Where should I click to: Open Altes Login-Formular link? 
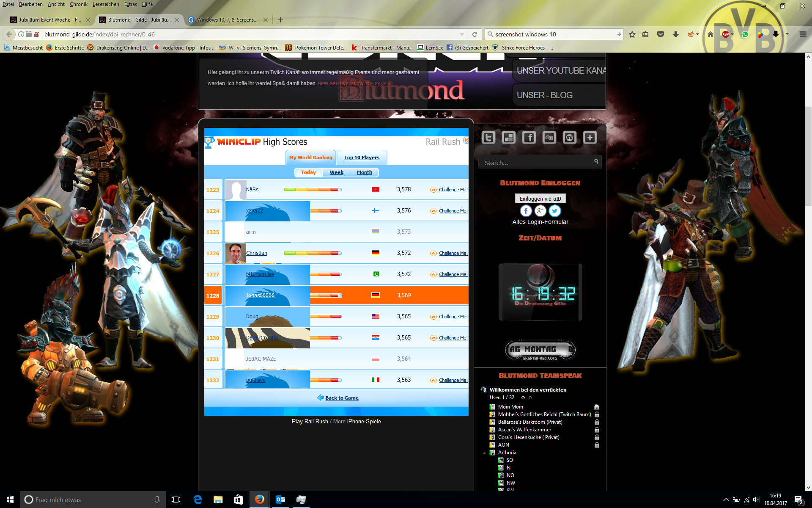click(540, 222)
